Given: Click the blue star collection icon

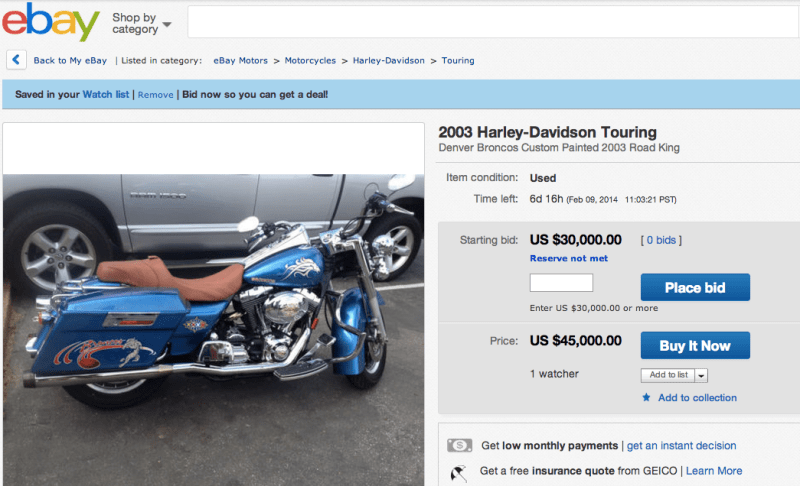Looking at the screenshot, I should tap(646, 397).
